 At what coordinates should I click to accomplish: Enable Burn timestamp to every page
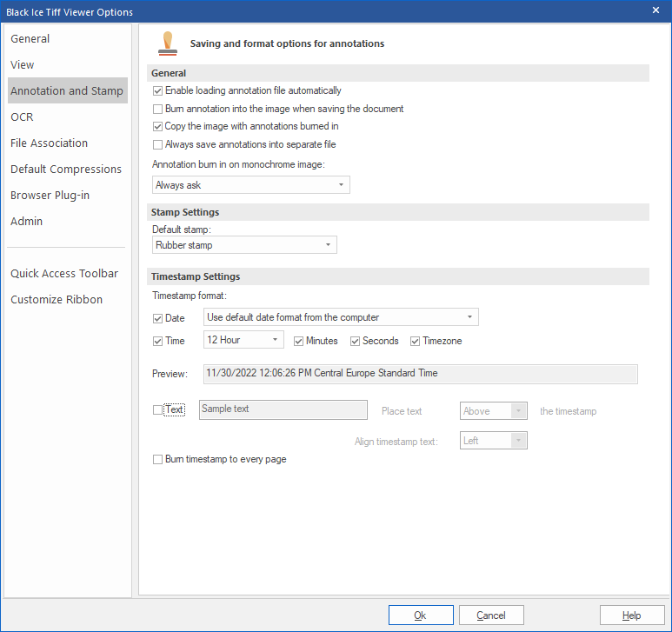pyautogui.click(x=158, y=459)
